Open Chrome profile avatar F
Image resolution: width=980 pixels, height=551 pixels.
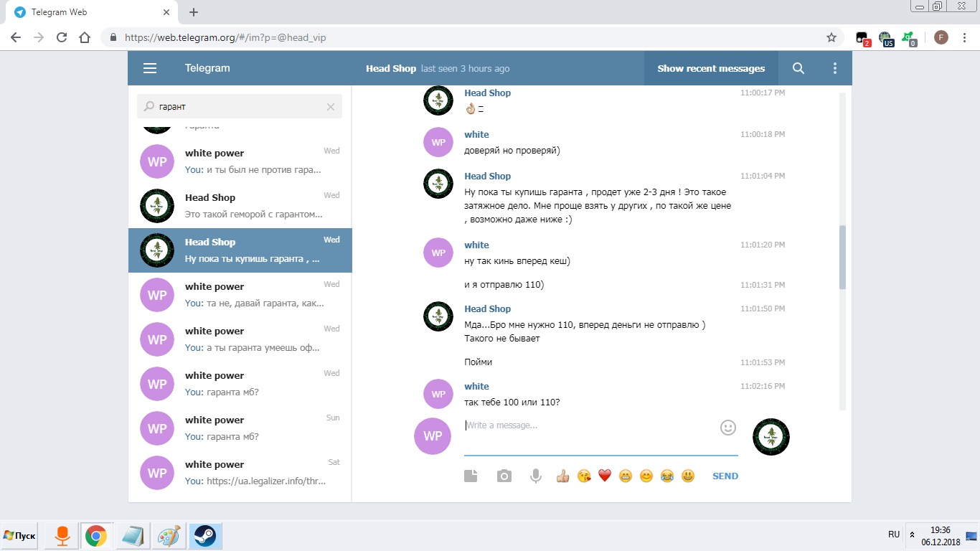[x=941, y=37]
